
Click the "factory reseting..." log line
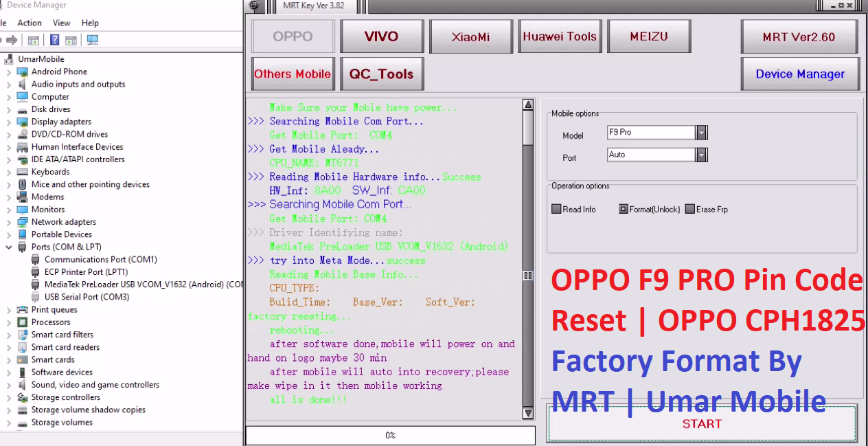pos(299,316)
